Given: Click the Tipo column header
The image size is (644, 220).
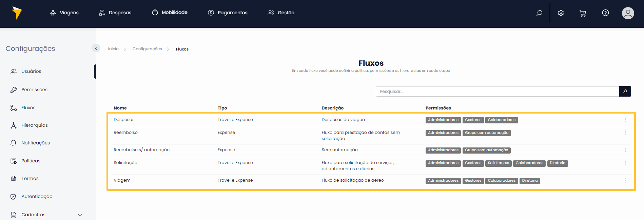Looking at the screenshot, I should (x=222, y=108).
